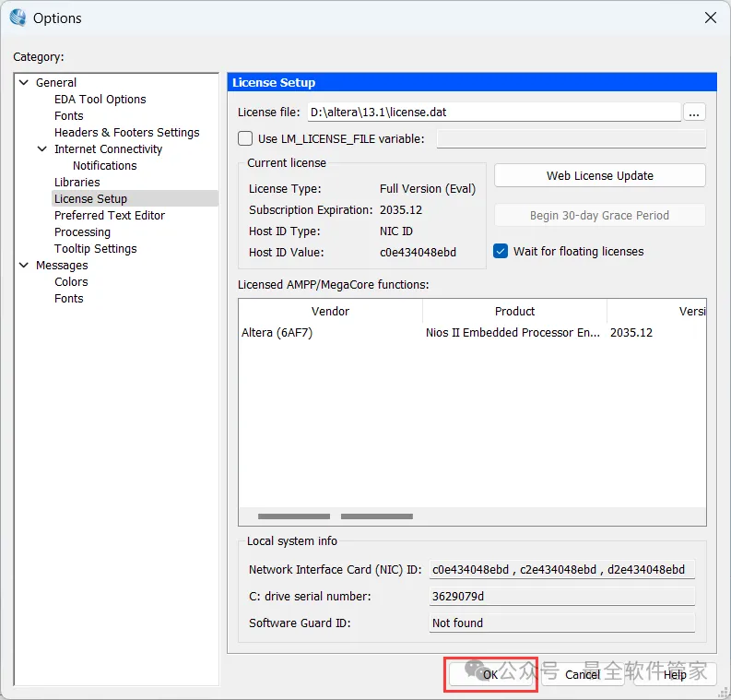Click the C: drive serial number field

(x=561, y=597)
